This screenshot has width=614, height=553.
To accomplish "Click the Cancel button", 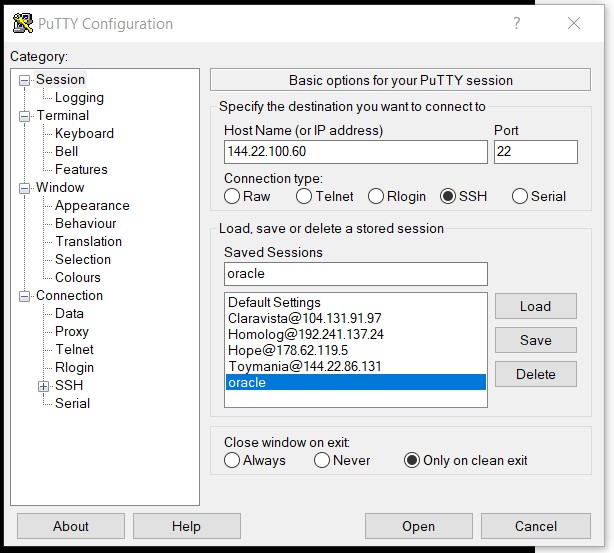I will click(535, 526).
